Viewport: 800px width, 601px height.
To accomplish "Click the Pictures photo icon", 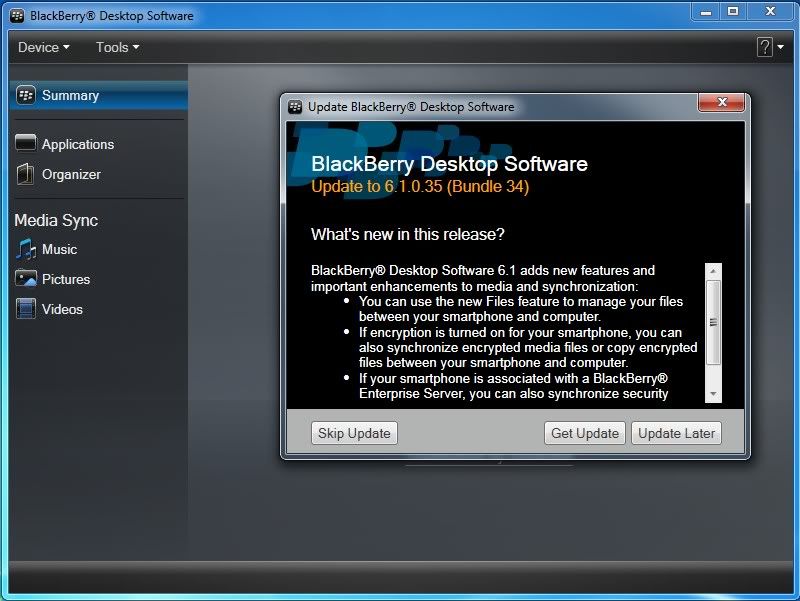I will point(26,279).
